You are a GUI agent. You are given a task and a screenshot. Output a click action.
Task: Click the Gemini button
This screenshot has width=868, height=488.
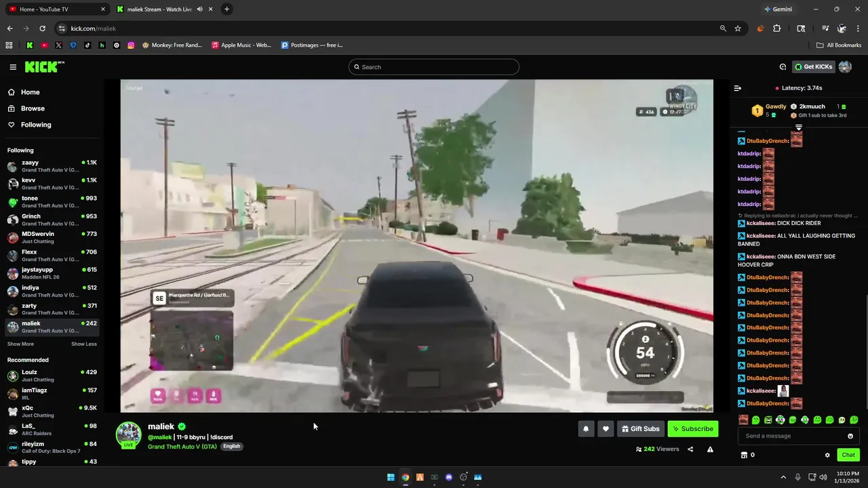click(777, 9)
